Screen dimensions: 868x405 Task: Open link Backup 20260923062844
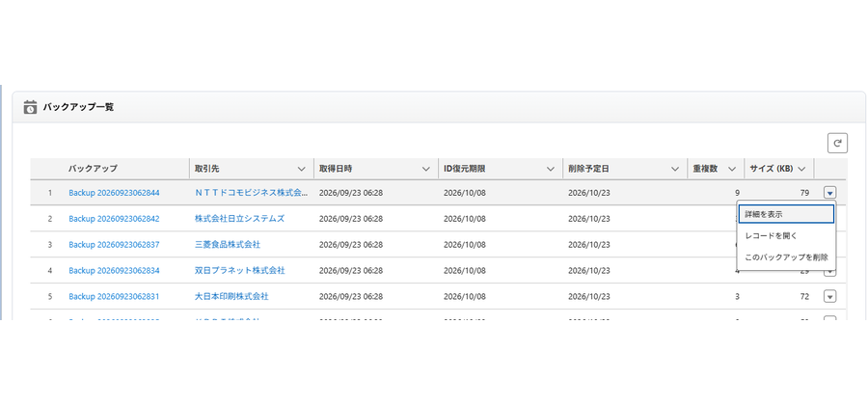click(114, 193)
